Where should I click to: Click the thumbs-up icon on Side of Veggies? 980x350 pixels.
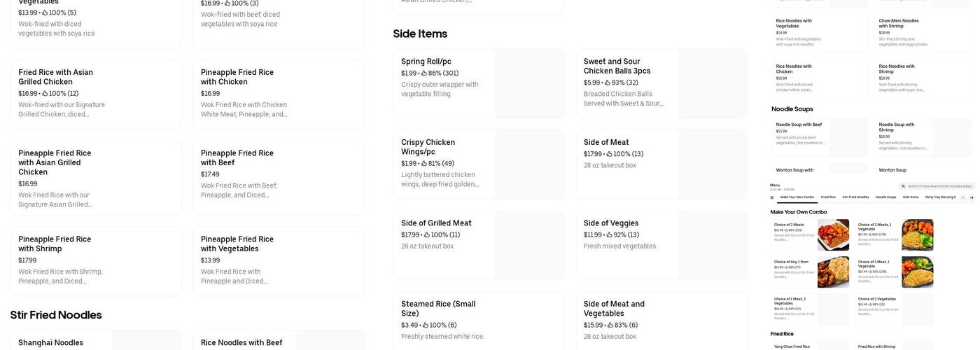608,235
